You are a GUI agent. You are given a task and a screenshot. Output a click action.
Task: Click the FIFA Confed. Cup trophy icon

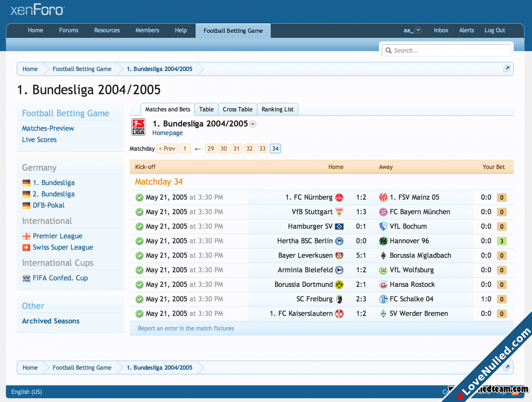(x=26, y=278)
